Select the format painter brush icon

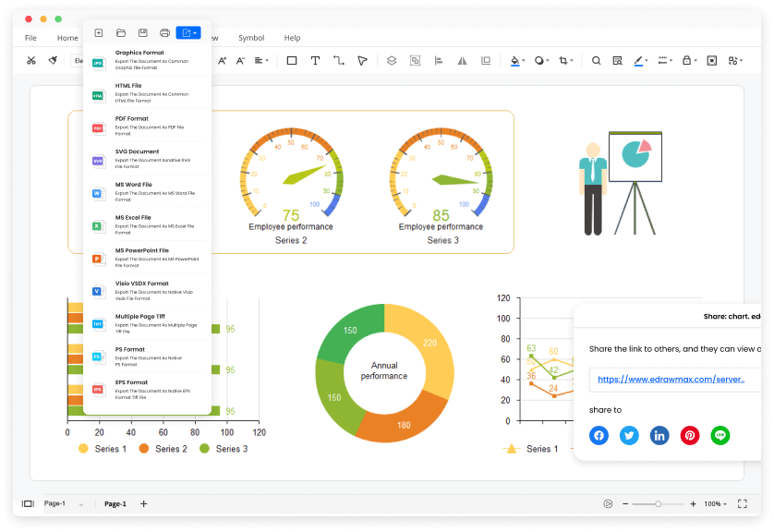pyautogui.click(x=53, y=60)
